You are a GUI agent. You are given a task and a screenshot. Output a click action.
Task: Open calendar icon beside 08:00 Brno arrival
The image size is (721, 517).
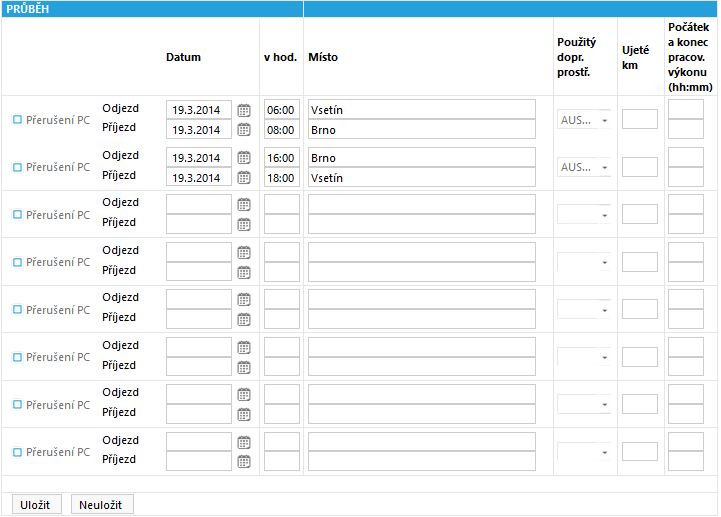point(244,130)
